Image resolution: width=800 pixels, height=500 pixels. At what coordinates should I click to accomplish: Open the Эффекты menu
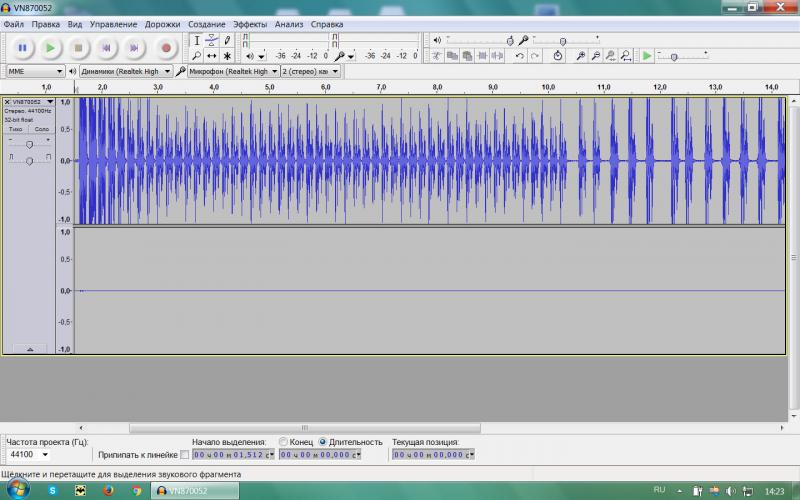(250, 24)
